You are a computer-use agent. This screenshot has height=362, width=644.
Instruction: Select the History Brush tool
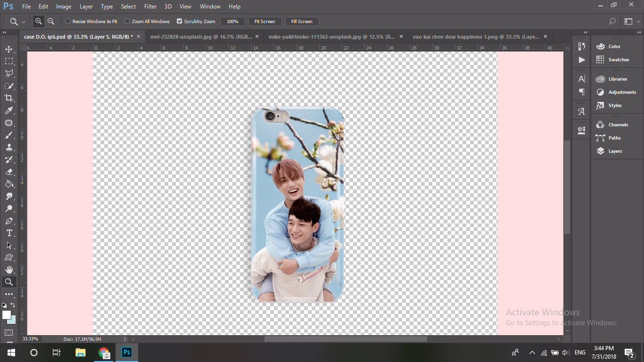9,160
